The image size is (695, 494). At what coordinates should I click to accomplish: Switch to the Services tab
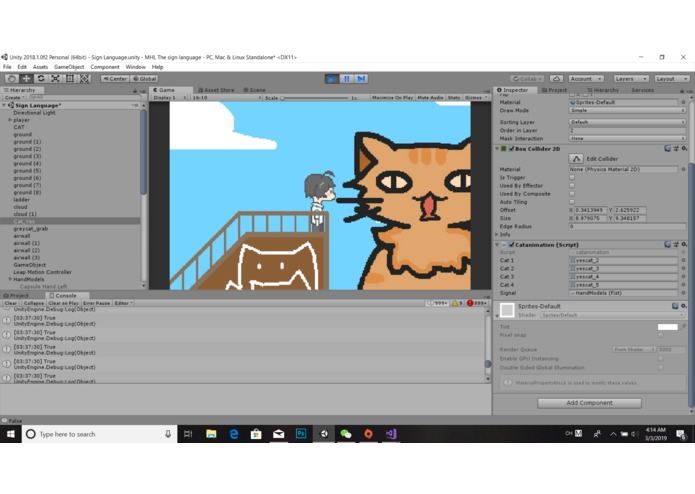pyautogui.click(x=643, y=90)
